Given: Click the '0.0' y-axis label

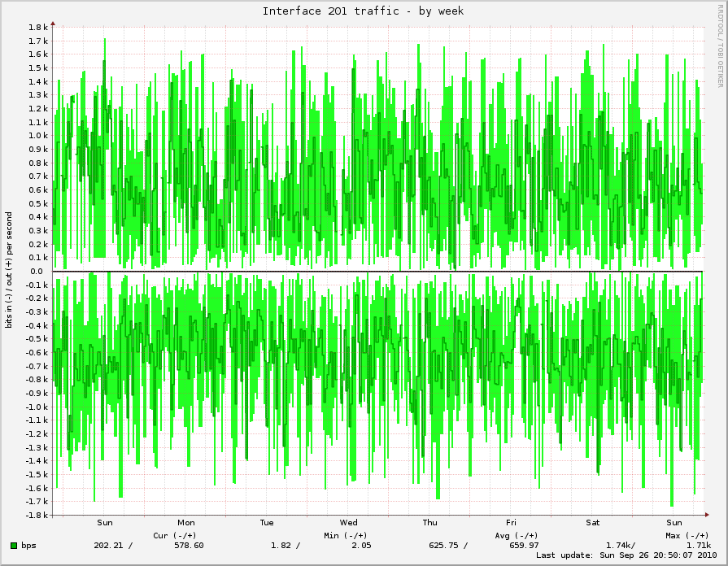Looking at the screenshot, I should 37,272.
